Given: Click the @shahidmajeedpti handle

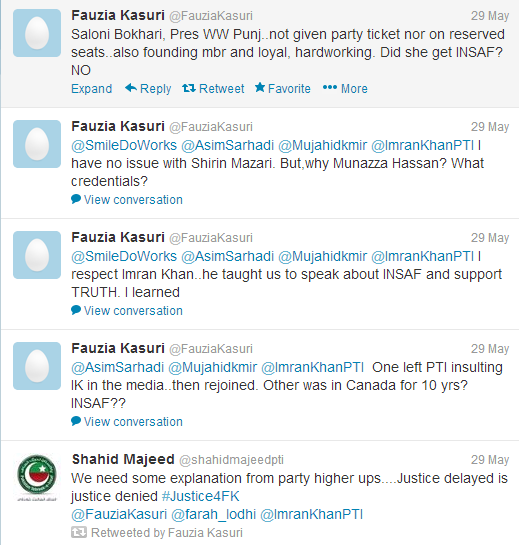Looking at the screenshot, I should [x=232, y=460].
